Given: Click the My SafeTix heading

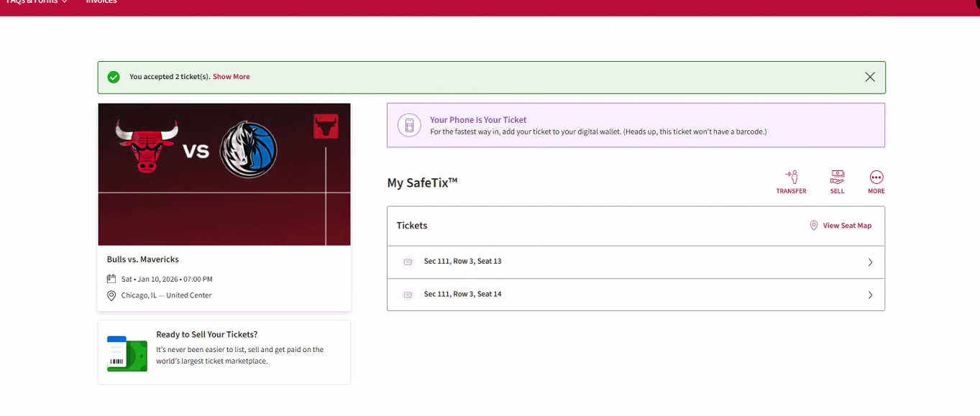Looking at the screenshot, I should coord(422,182).
